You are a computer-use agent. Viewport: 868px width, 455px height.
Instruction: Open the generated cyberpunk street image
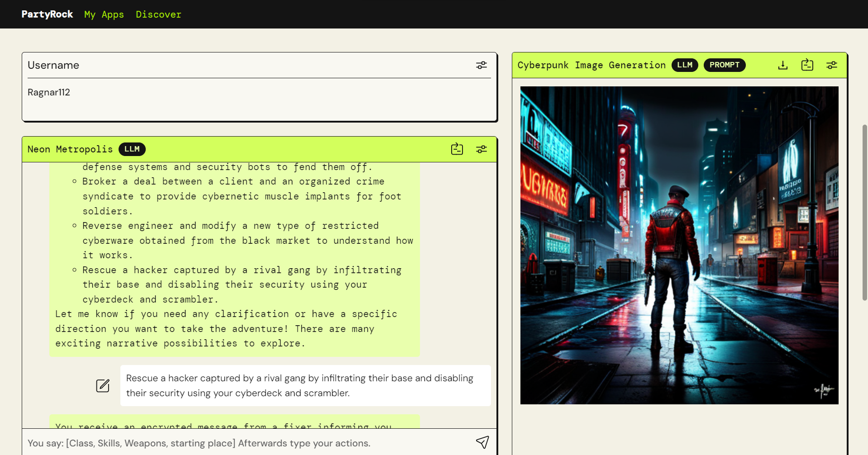click(679, 245)
